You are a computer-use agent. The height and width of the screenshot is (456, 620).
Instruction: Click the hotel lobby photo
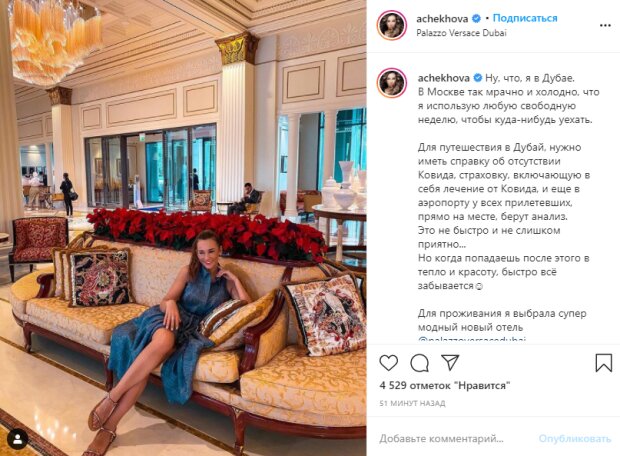(x=183, y=228)
